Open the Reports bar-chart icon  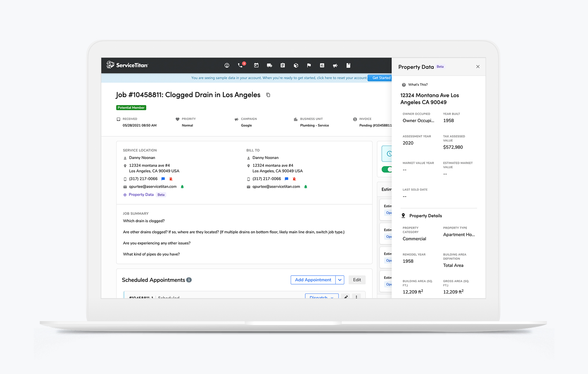pyautogui.click(x=322, y=65)
